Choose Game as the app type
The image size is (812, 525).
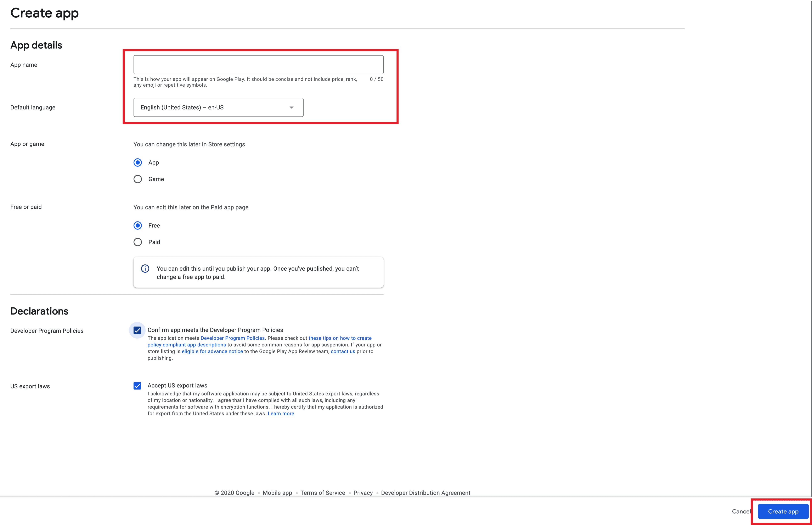tap(137, 179)
